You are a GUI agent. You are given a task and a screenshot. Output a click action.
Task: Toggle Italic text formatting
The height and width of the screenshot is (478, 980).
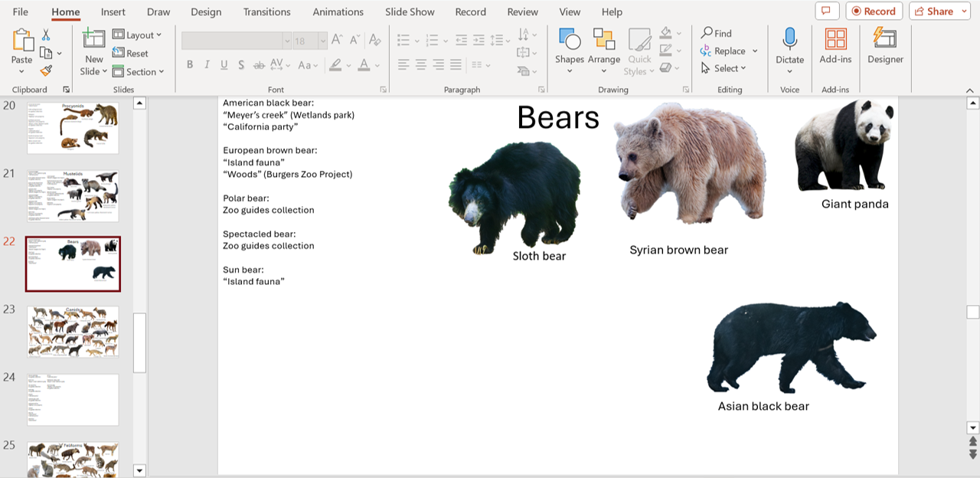point(207,65)
